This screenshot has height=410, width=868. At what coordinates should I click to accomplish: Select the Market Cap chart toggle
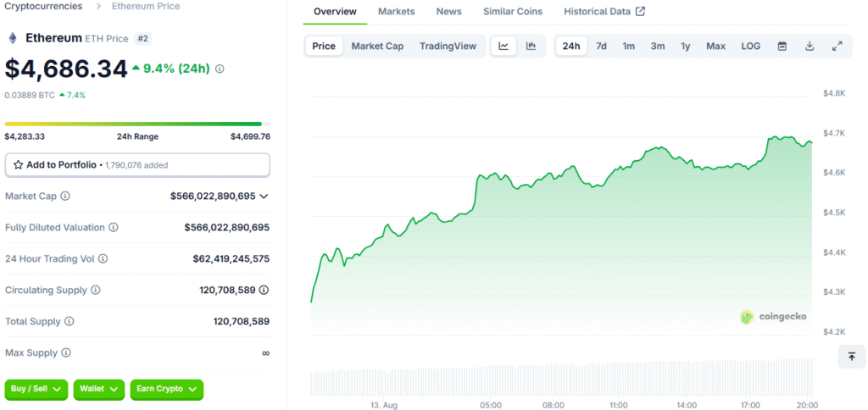[x=377, y=46]
